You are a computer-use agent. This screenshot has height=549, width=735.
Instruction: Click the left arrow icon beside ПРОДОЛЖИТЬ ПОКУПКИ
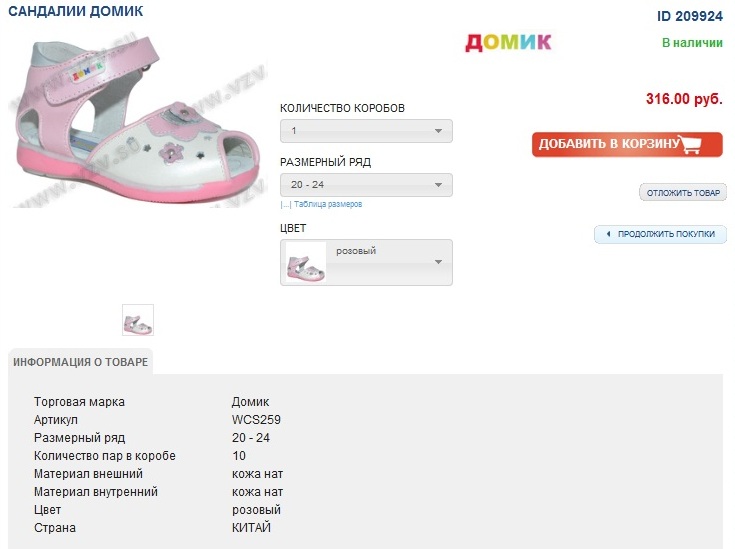click(x=609, y=234)
